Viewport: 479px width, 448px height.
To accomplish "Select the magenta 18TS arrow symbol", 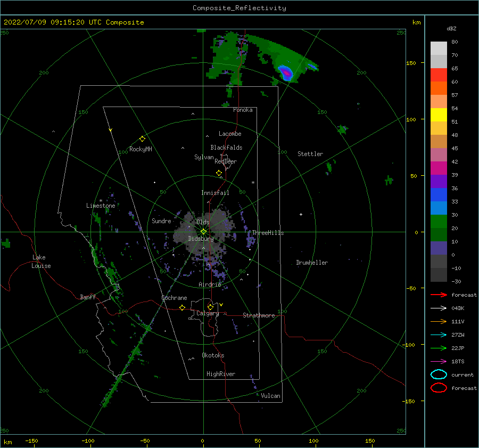I will [439, 362].
